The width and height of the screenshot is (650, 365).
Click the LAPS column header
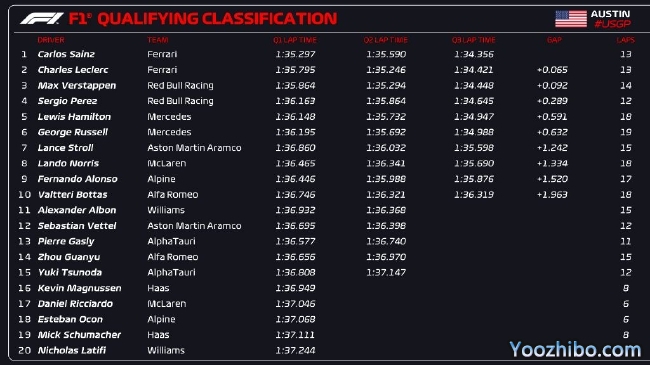coord(626,40)
